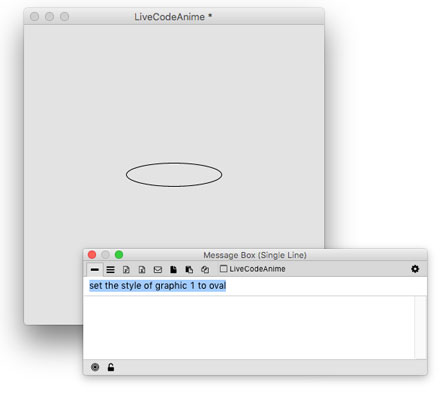Open Message Box settings gear
Screen dimensions: 442x393
[415, 269]
